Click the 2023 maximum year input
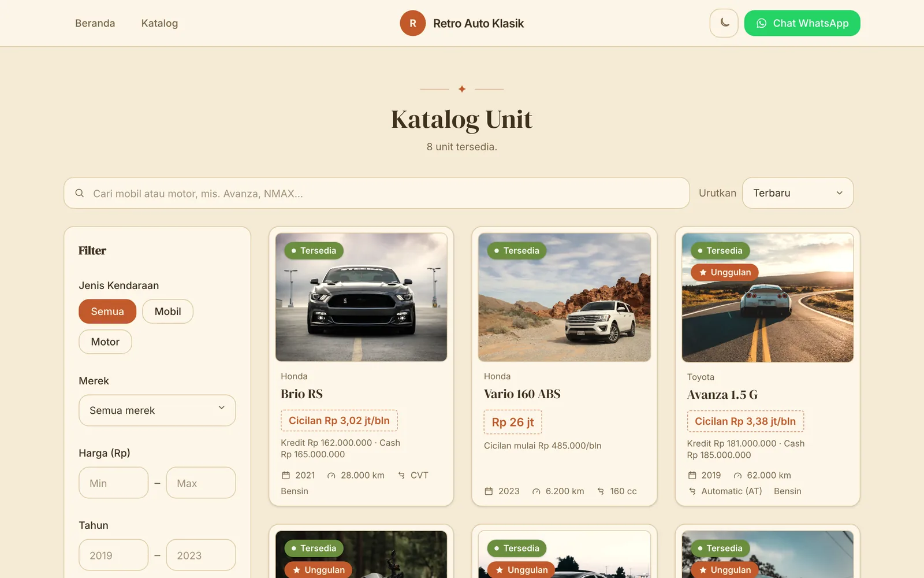 [201, 555]
